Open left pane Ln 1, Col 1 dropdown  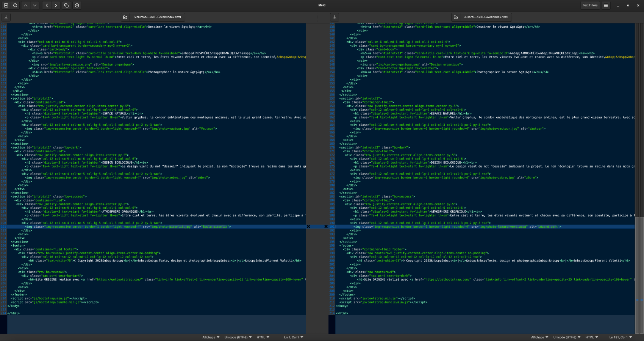294,337
